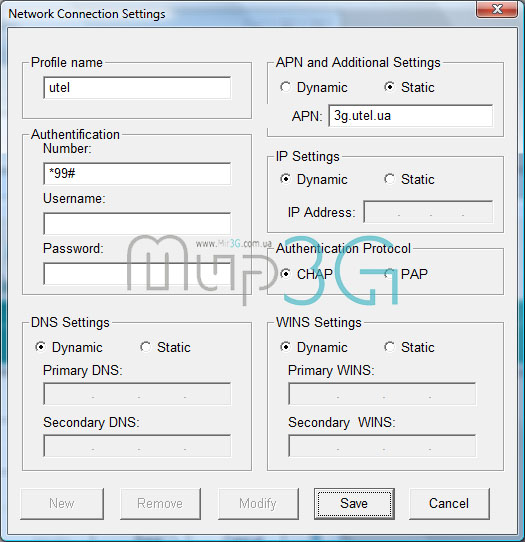This screenshot has height=542, width=525.
Task: Focus the APN field with 3g.utel.ua
Action: click(x=411, y=116)
